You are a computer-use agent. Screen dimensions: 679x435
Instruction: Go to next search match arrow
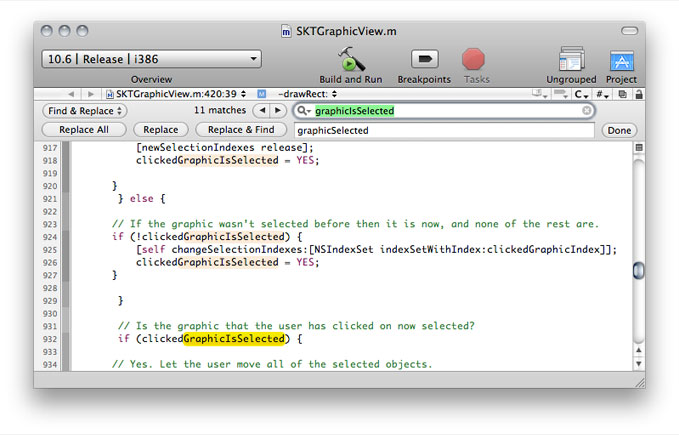click(x=274, y=111)
